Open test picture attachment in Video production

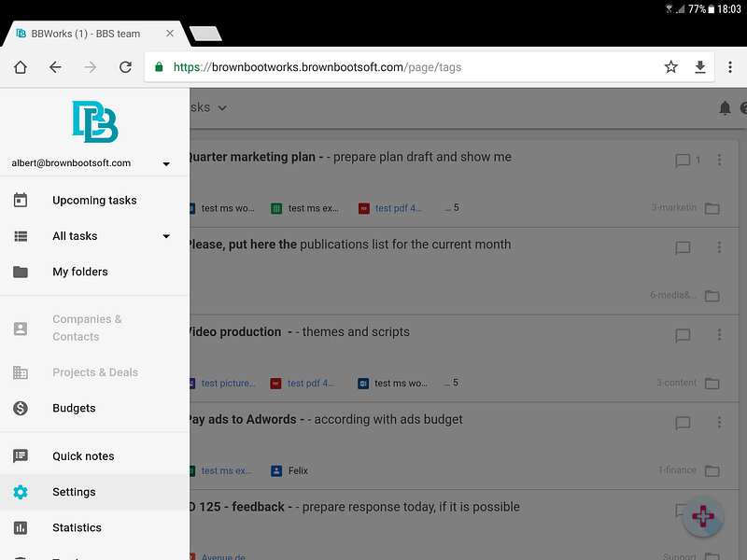223,384
